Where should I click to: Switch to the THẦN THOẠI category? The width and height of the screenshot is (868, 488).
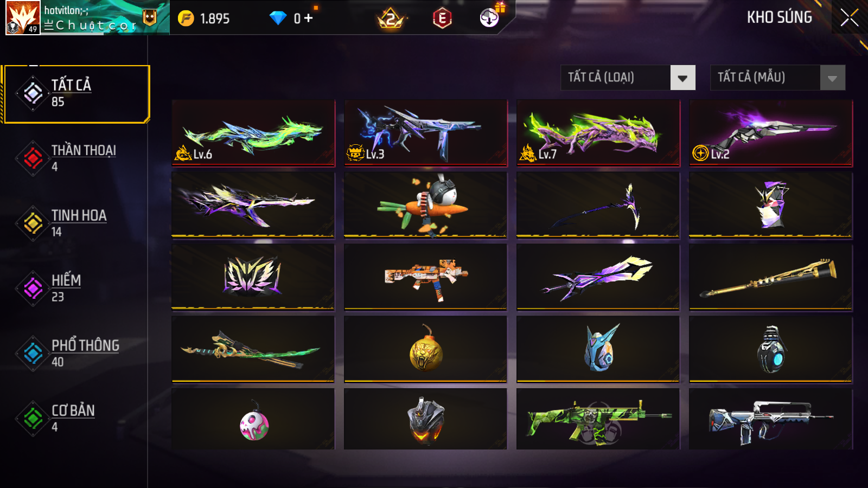76,158
